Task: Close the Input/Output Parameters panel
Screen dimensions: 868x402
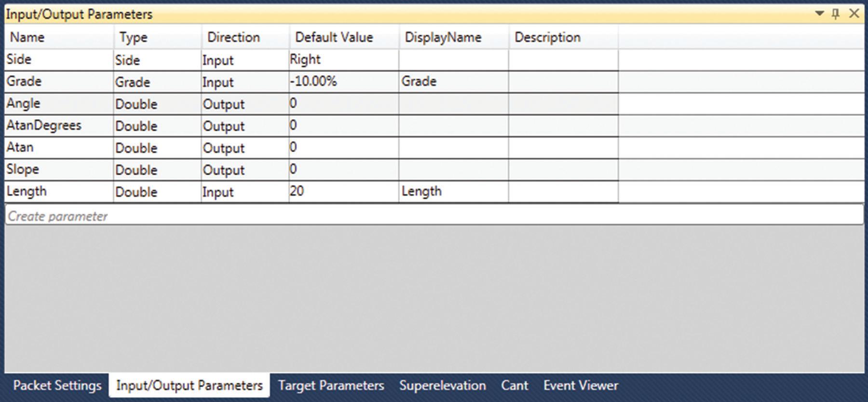Action: coord(854,14)
